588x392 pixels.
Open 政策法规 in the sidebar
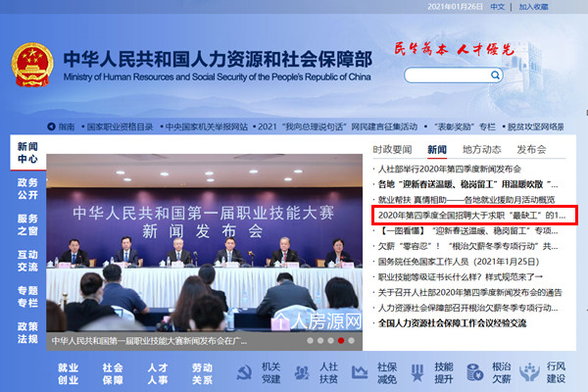[27, 333]
